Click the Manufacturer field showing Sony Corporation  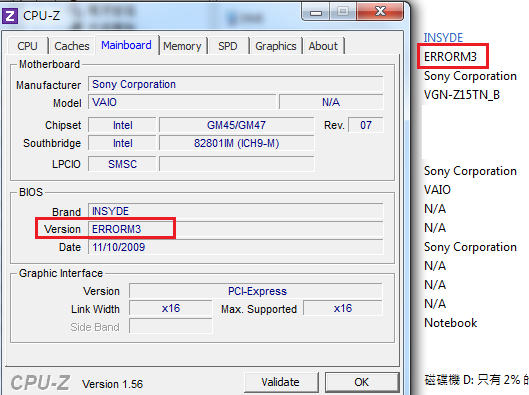click(235, 84)
